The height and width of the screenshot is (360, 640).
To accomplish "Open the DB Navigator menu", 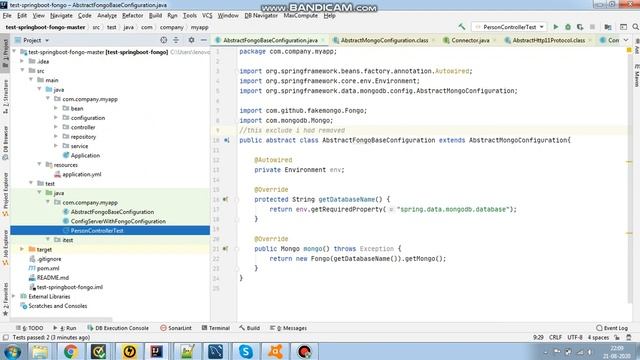I will point(261,16).
